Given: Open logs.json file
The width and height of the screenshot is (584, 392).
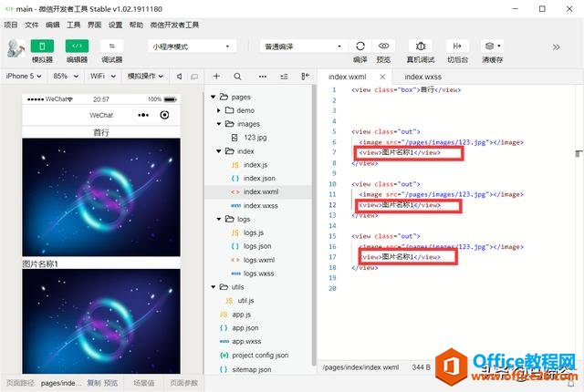Looking at the screenshot, I should [257, 246].
